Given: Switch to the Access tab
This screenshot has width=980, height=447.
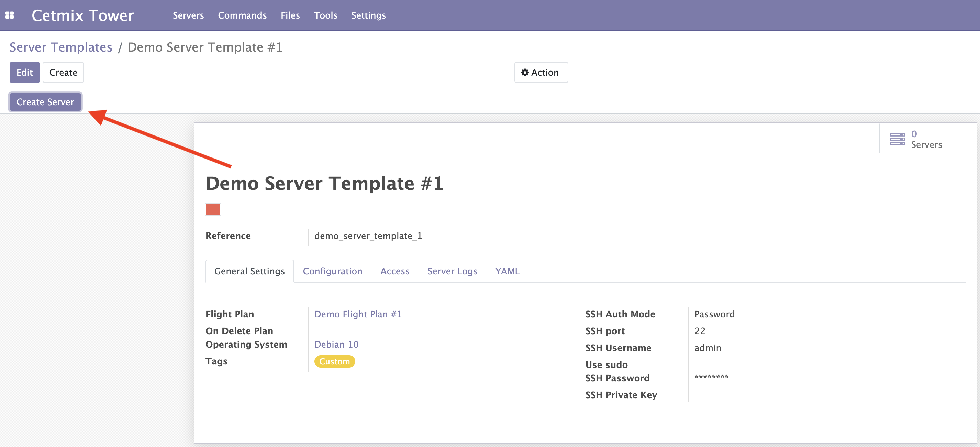Looking at the screenshot, I should click(x=394, y=271).
